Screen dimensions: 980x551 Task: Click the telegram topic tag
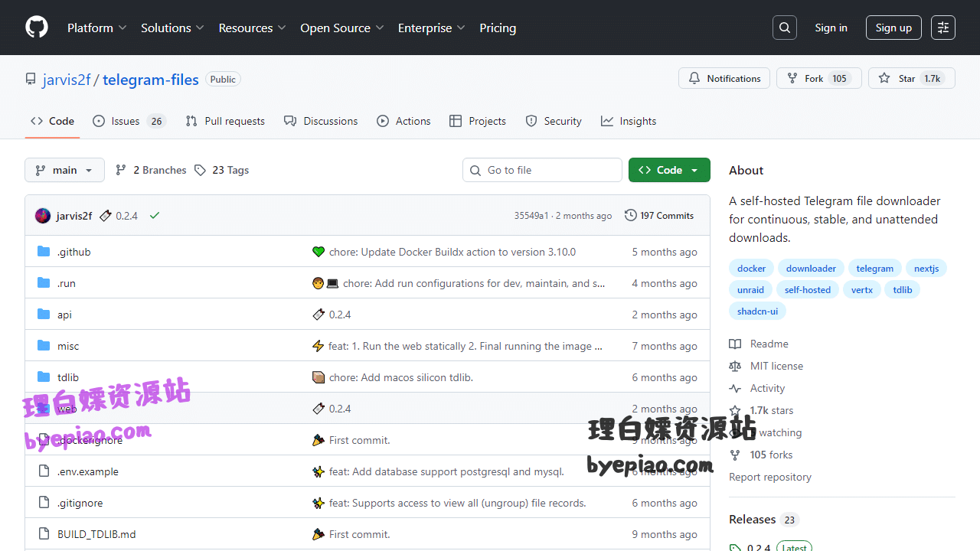coord(875,269)
